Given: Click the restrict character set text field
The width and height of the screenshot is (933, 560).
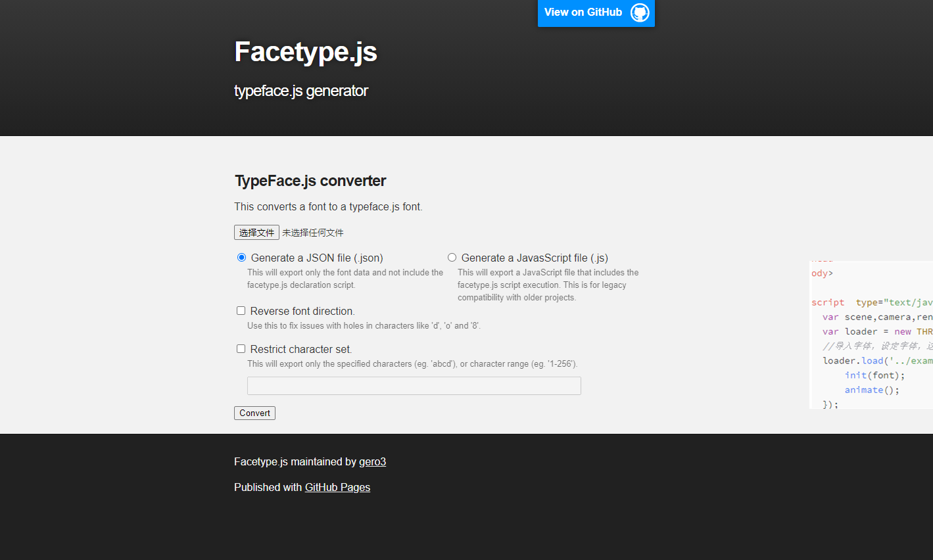Looking at the screenshot, I should 414,386.
